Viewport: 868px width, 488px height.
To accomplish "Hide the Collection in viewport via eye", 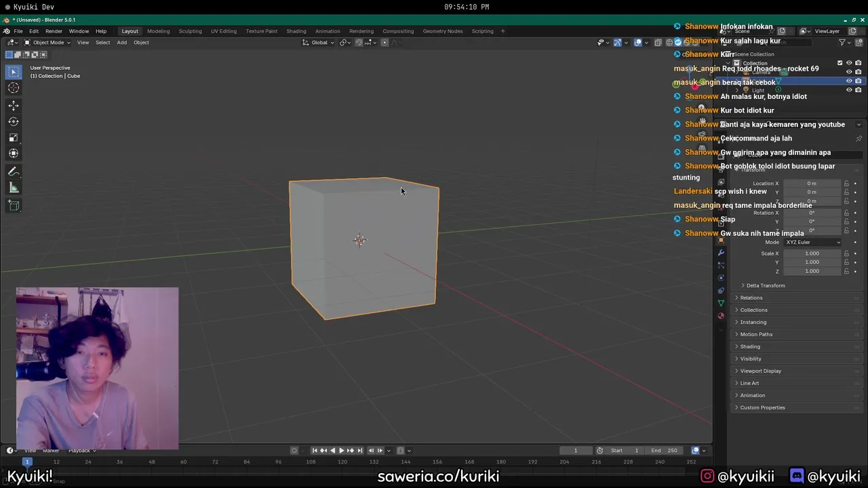I will click(849, 63).
